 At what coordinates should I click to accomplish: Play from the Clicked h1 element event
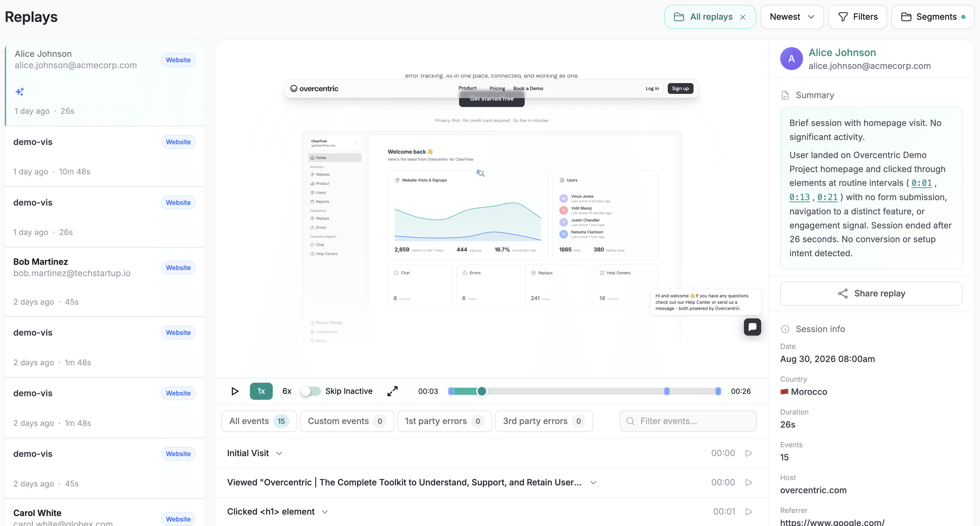749,512
